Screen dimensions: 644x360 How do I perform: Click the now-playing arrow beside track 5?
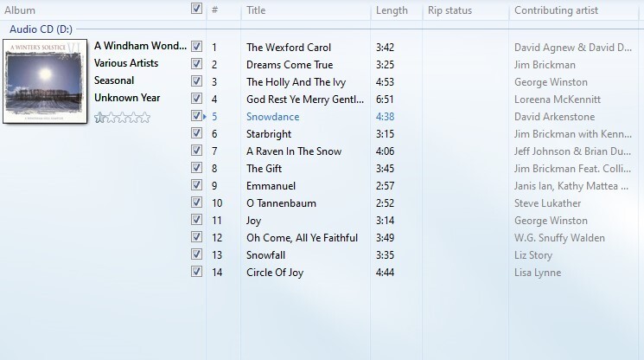pos(205,117)
